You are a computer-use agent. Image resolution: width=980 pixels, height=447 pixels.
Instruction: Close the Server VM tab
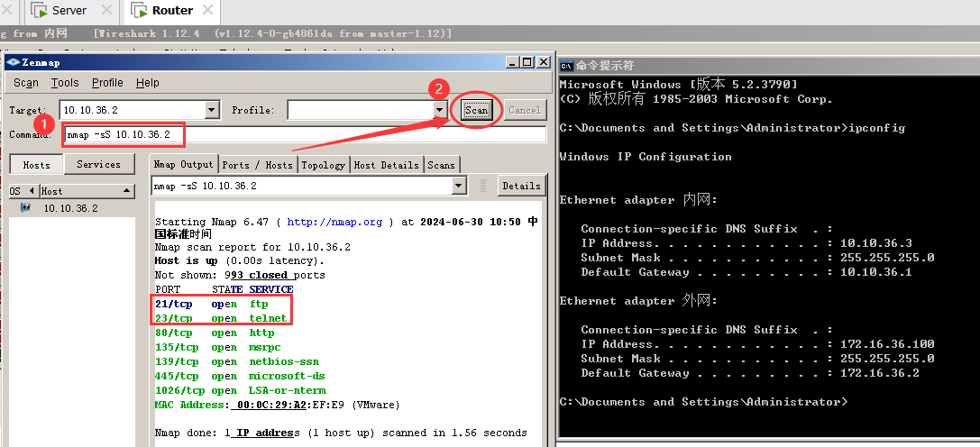[x=107, y=10]
